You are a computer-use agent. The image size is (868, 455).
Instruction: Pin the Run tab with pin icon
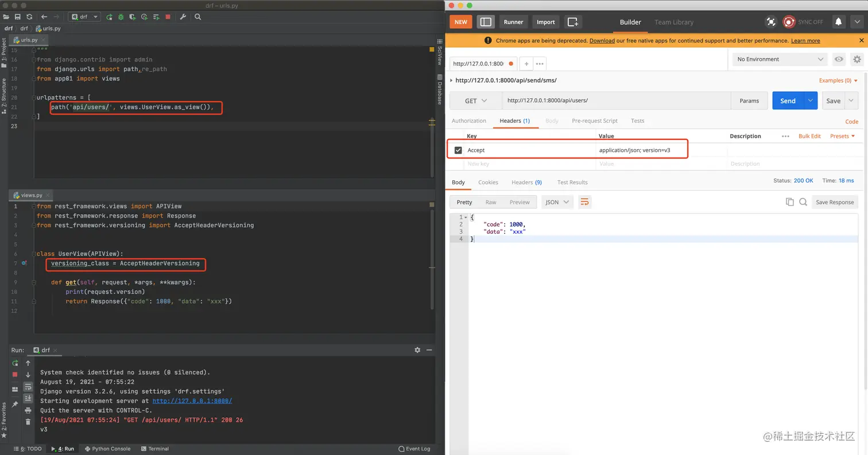15,404
